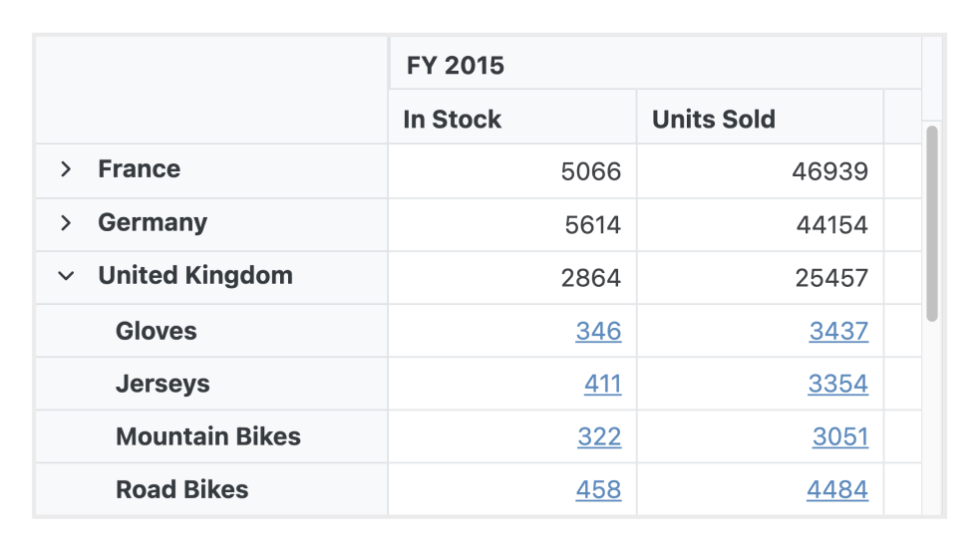Select the Jerseys row header
This screenshot has height=551, width=980.
point(163,384)
